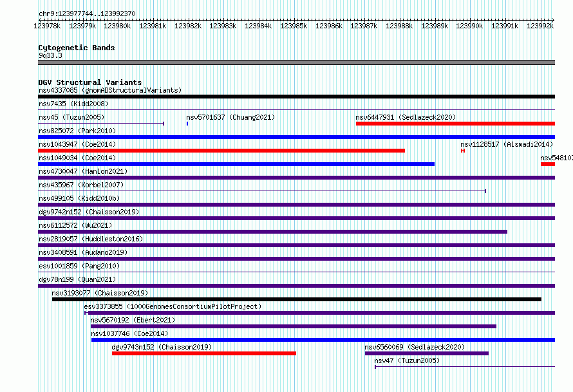The width and height of the screenshot is (573, 392).
Task: Select the red dgv9743n152 variant bar
Action: click(x=204, y=353)
